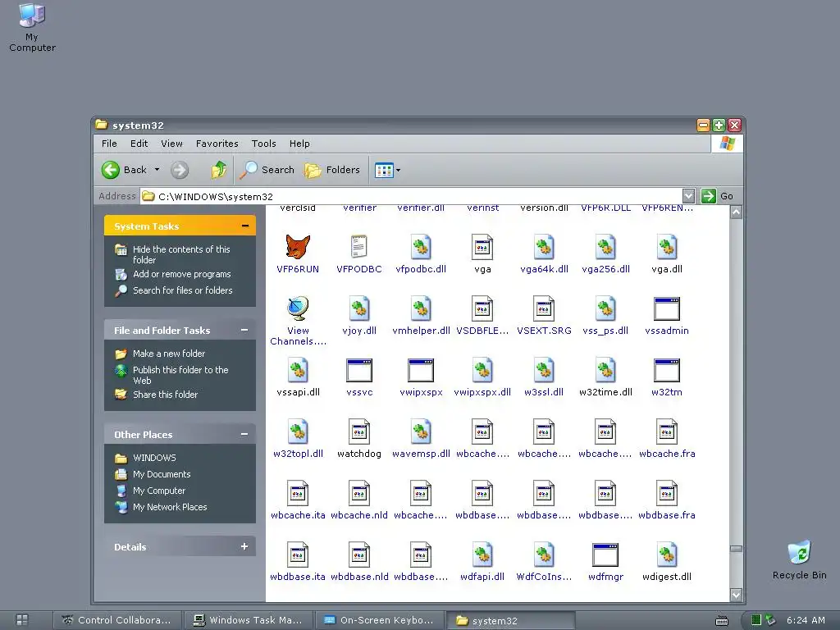The image size is (840, 630).
Task: Click the scrollbar down arrow
Action: tap(736, 595)
